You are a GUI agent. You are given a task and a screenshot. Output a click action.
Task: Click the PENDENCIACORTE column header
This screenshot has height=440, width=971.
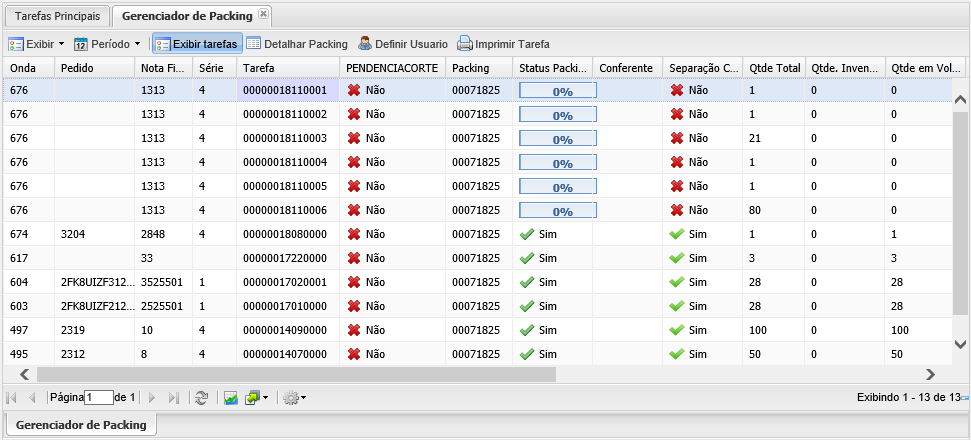point(391,67)
